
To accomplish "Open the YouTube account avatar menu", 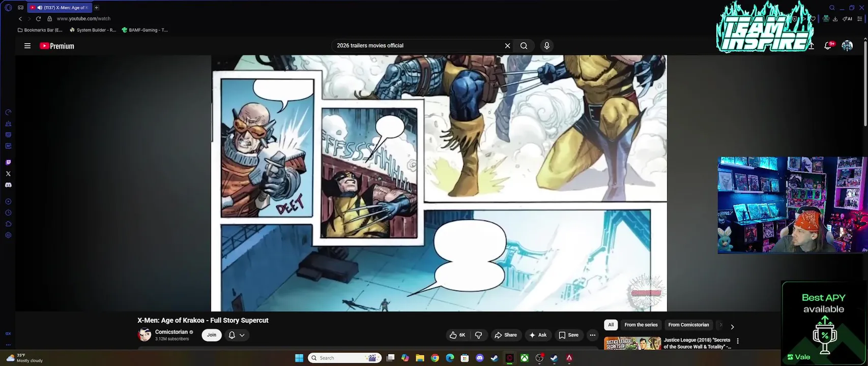I will pyautogui.click(x=847, y=46).
